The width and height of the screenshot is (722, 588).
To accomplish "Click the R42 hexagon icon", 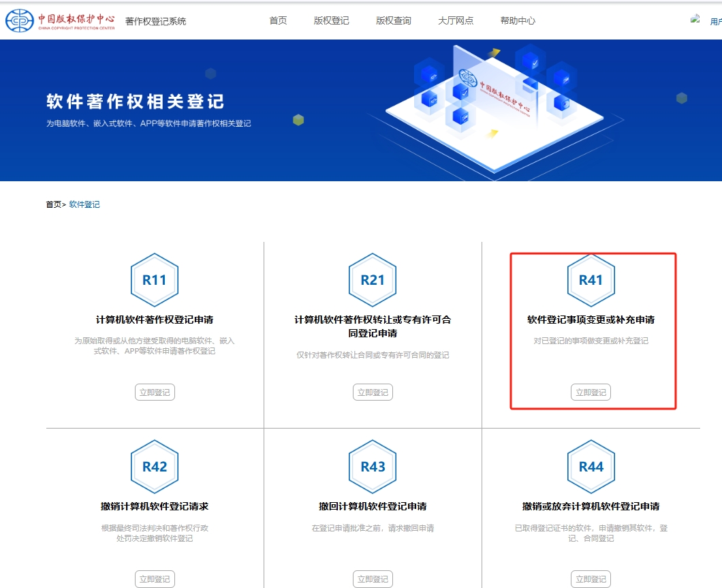I will click(155, 467).
